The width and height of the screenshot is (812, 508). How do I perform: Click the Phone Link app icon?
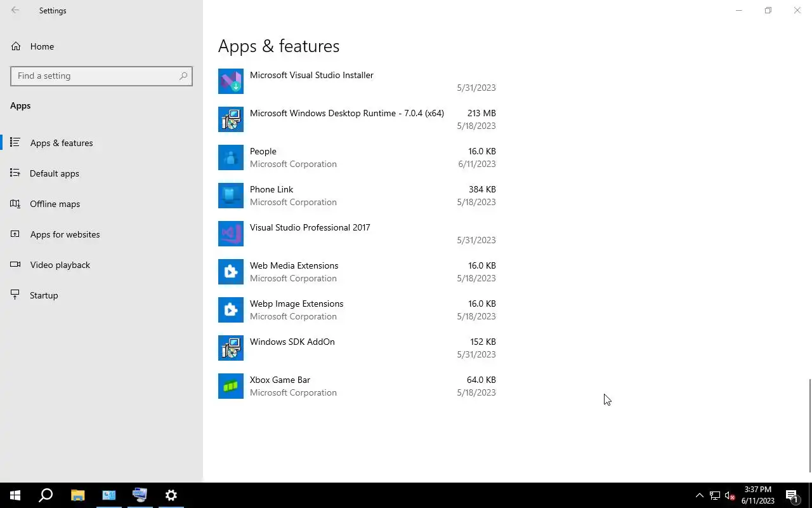click(231, 196)
